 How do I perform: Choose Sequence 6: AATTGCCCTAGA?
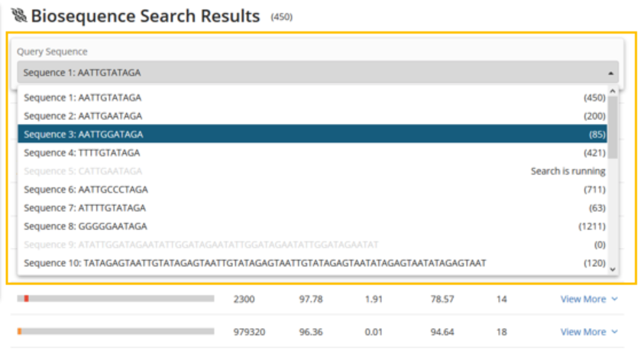86,190
